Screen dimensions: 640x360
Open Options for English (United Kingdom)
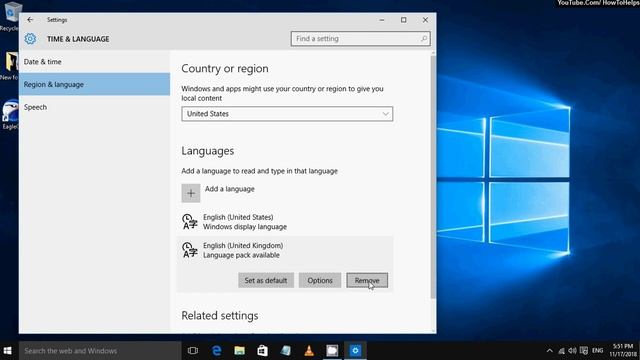[x=320, y=280]
